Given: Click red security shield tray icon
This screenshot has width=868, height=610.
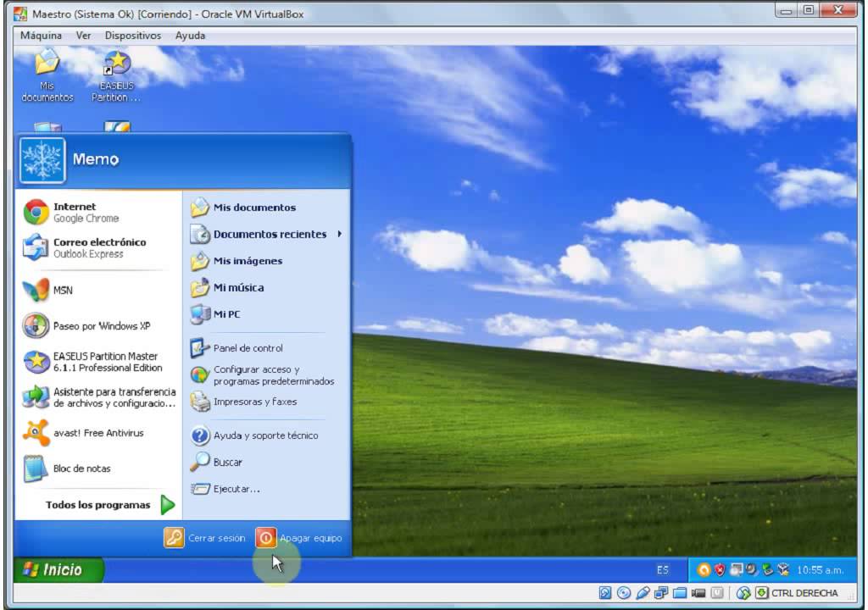Looking at the screenshot, I should [720, 569].
